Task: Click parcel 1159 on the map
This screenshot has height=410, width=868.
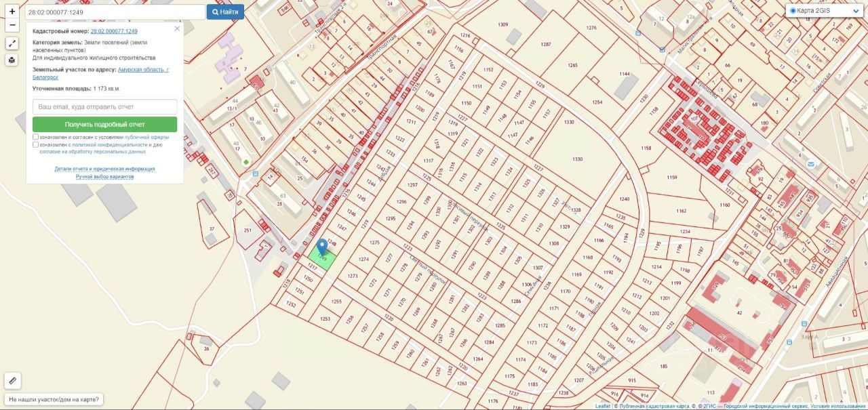Action: 672,178
